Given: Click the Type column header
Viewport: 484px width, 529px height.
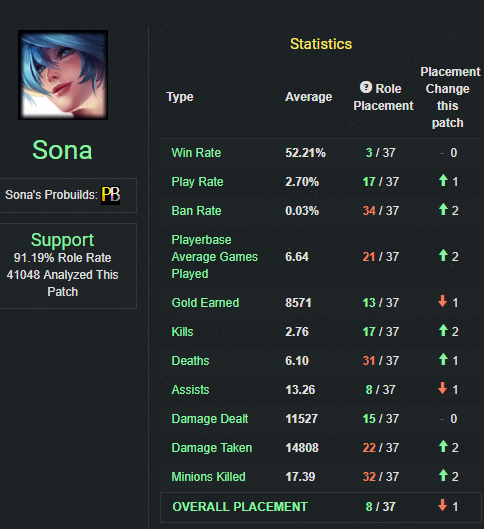Looking at the screenshot, I should (x=180, y=97).
